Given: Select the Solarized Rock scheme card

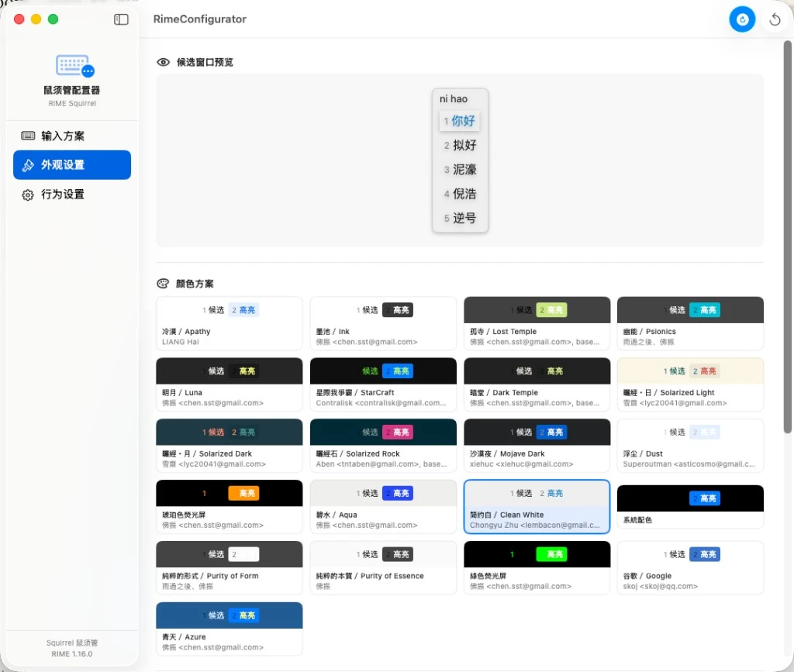Looking at the screenshot, I should [383, 446].
